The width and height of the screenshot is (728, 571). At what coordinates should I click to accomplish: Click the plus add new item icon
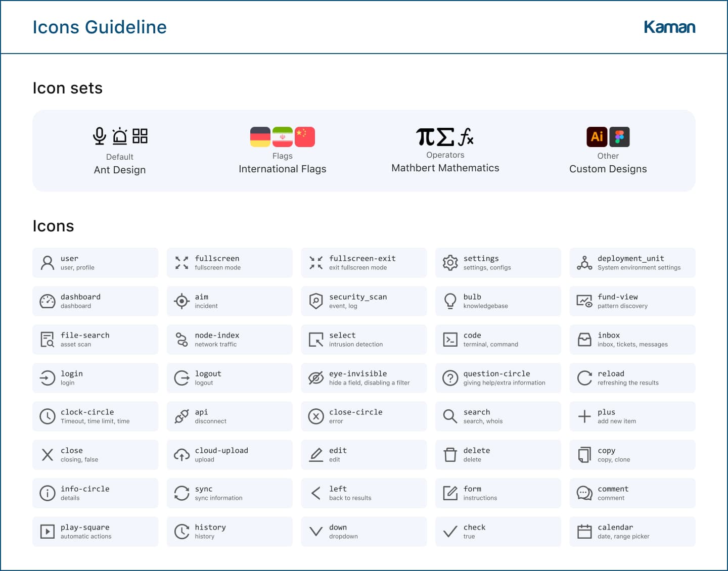[x=584, y=416]
